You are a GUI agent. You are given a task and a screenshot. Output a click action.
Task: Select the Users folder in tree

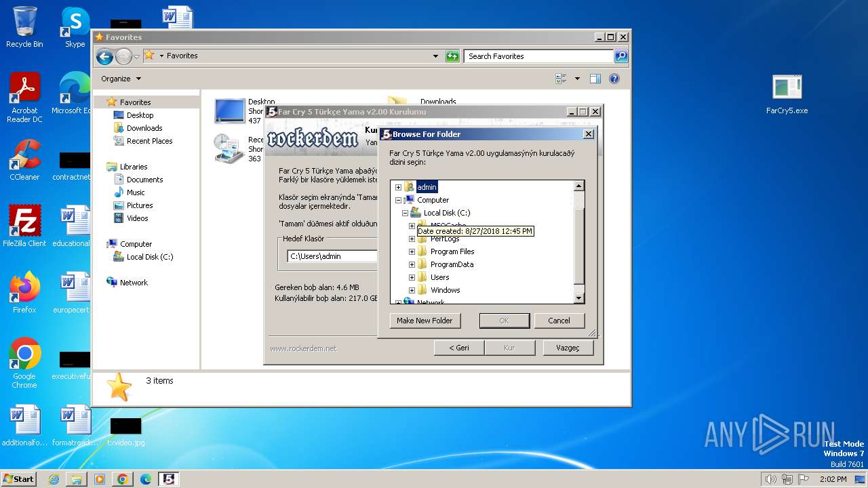coord(439,277)
